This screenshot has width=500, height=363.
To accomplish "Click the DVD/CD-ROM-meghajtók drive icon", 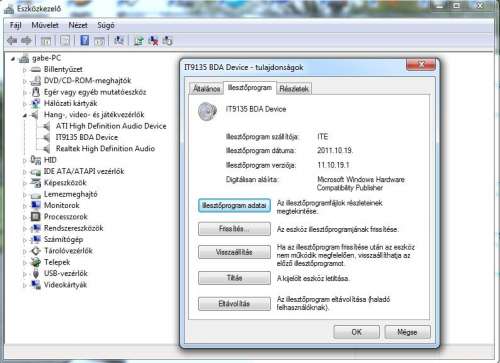I will [36, 81].
